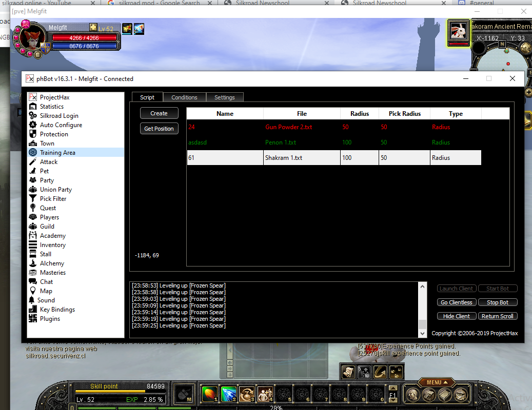Screen dimensions: 532x410
Task: Open Plugins puzzle-piece entry
Action: (50, 319)
